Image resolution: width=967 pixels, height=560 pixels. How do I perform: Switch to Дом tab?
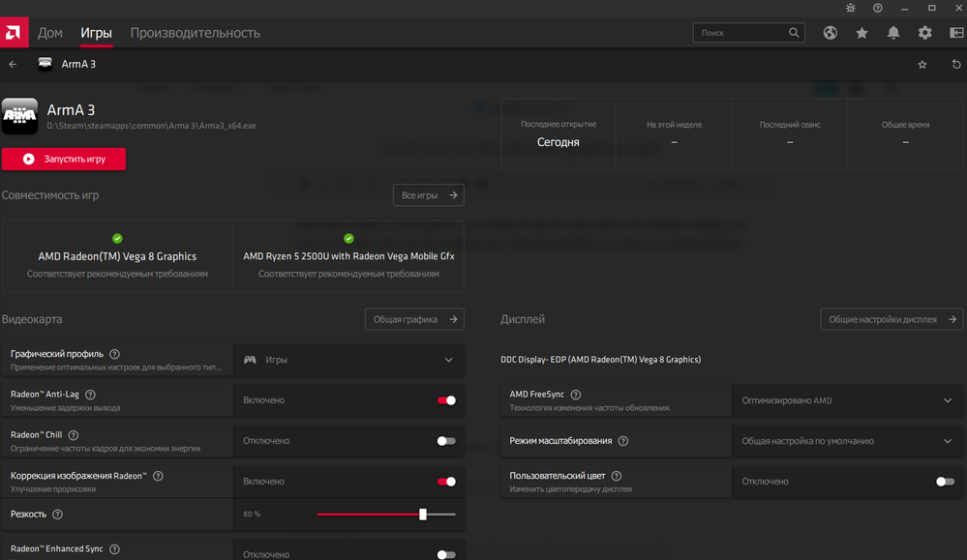(50, 33)
